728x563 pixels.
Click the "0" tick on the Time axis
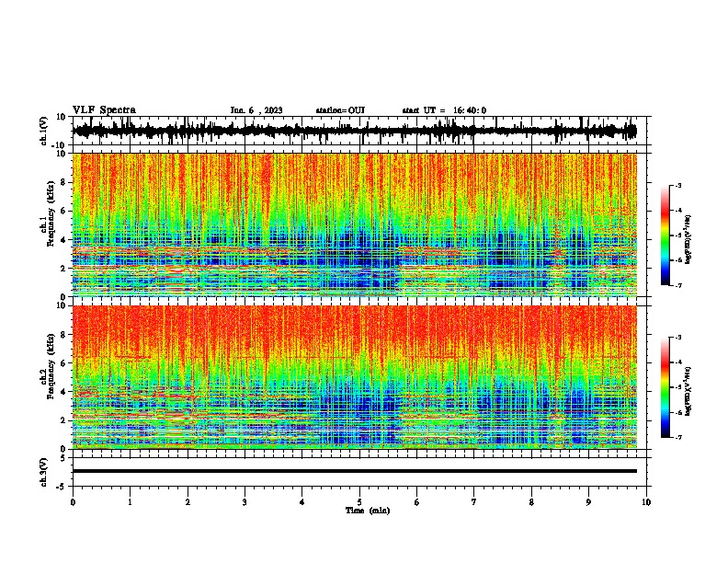[x=73, y=502]
